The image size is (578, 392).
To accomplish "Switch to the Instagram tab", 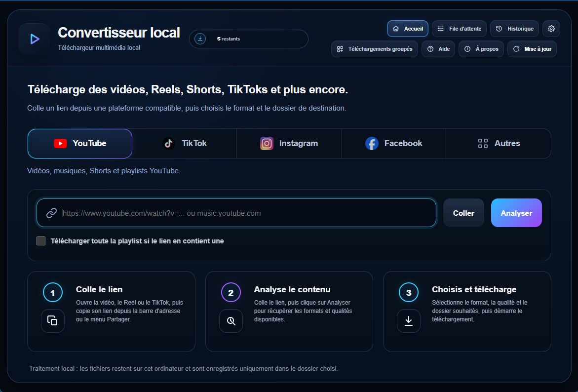I will coord(289,144).
